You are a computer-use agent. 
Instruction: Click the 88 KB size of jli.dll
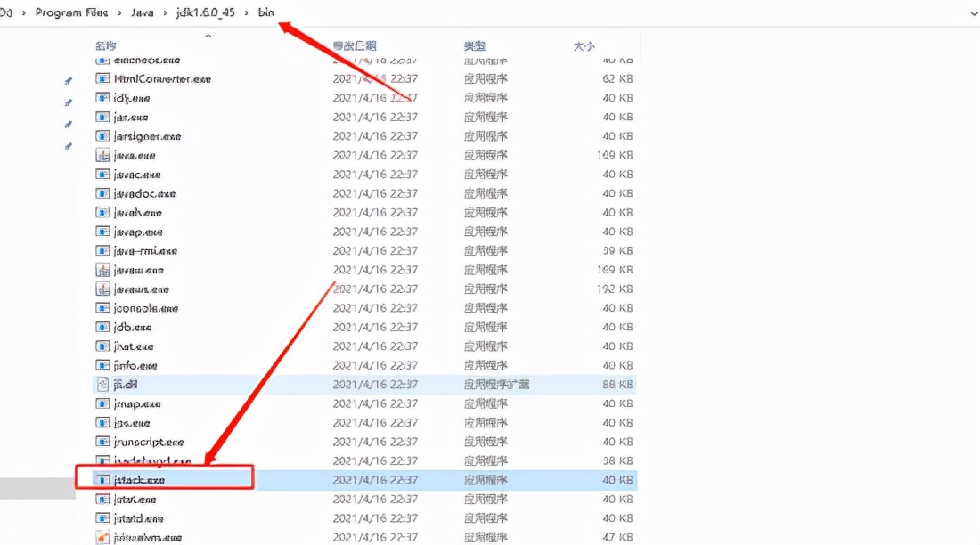(617, 385)
